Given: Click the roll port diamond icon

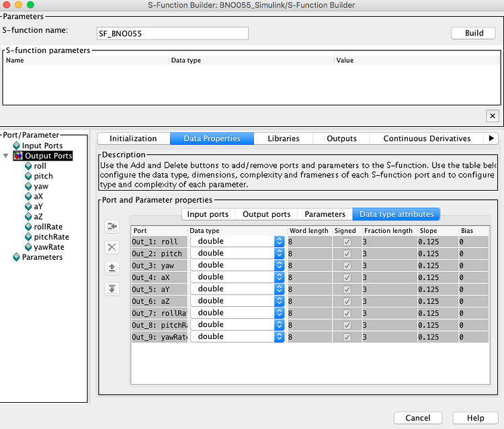Looking at the screenshot, I should [x=28, y=166].
